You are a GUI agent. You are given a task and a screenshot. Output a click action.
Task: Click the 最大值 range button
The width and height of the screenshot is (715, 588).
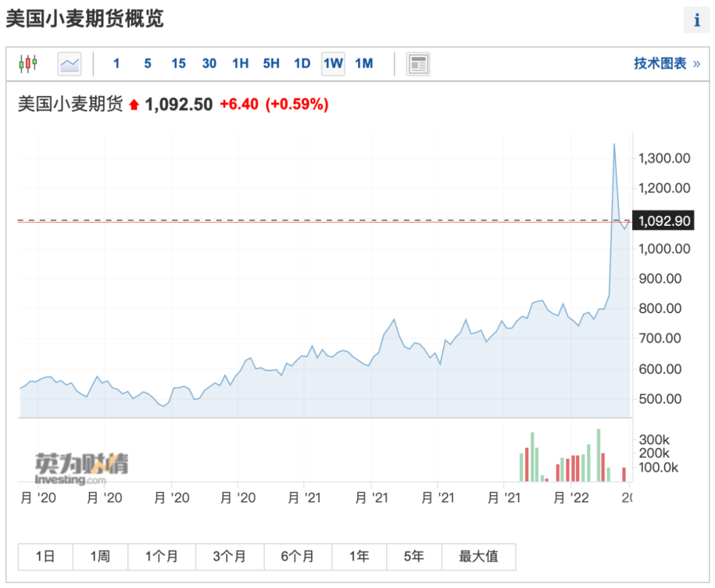click(x=478, y=557)
